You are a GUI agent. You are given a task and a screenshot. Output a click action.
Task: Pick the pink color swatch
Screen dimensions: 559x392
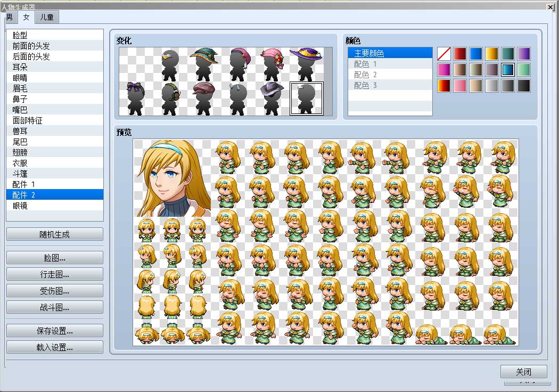click(x=460, y=86)
